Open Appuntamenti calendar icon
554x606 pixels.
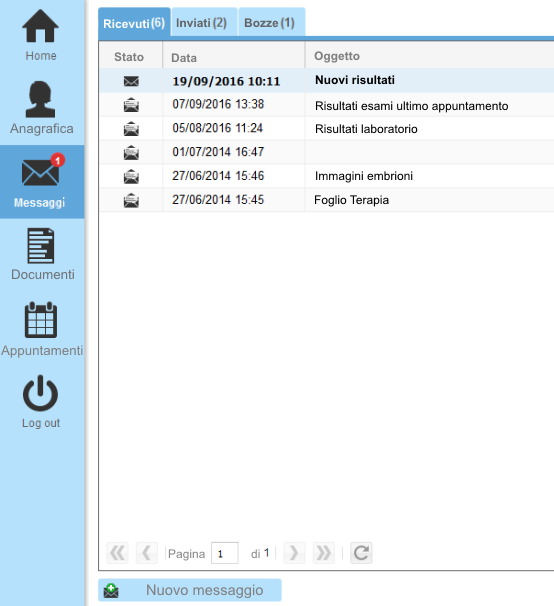(x=41, y=320)
